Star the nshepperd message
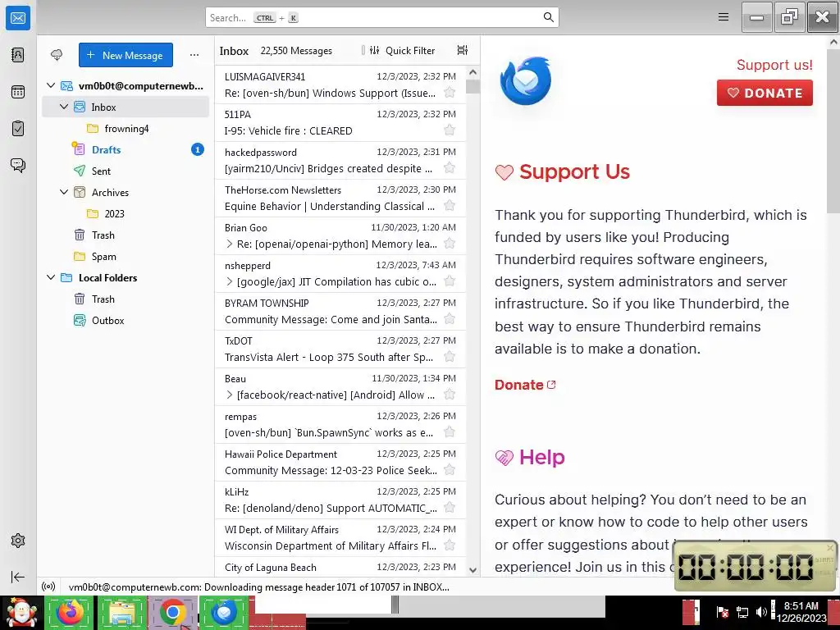Image resolution: width=840 pixels, height=630 pixels. tap(450, 281)
